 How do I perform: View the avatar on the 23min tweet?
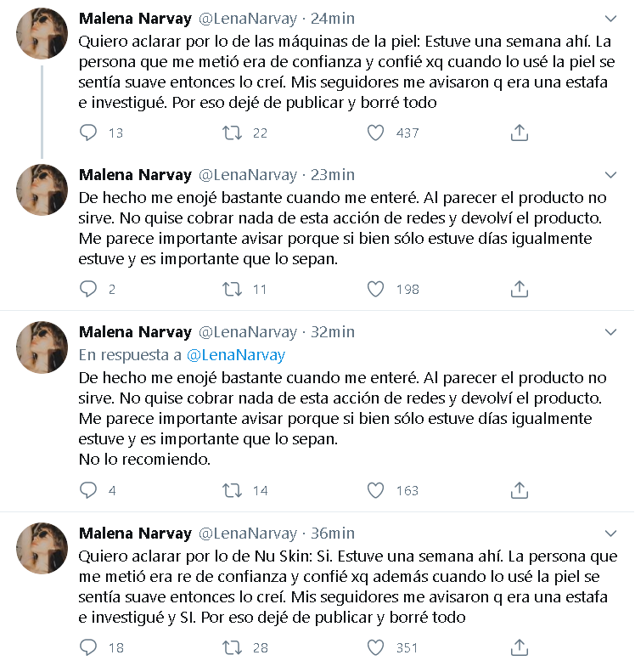(42, 189)
